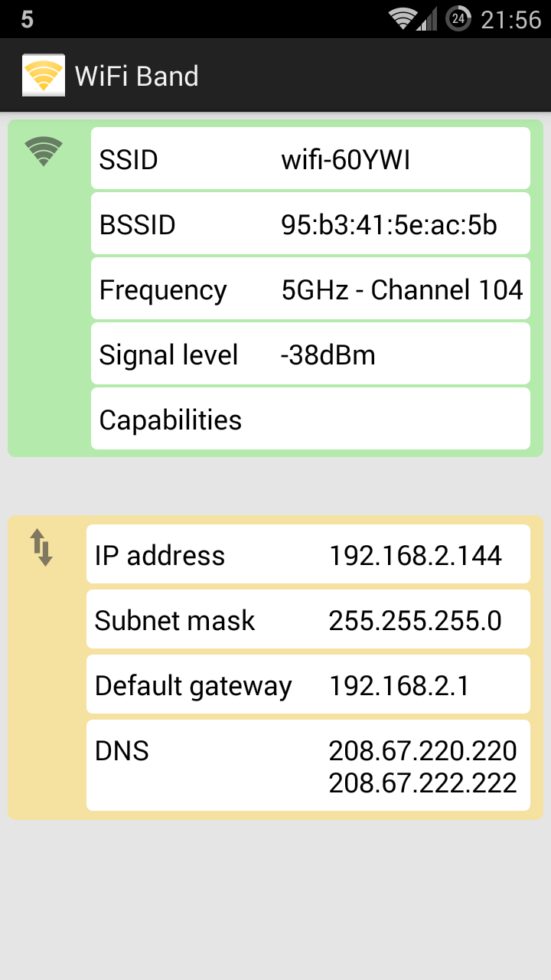Tap the circular battery 24 icon
The width and height of the screenshot is (551, 980).
tap(458, 18)
